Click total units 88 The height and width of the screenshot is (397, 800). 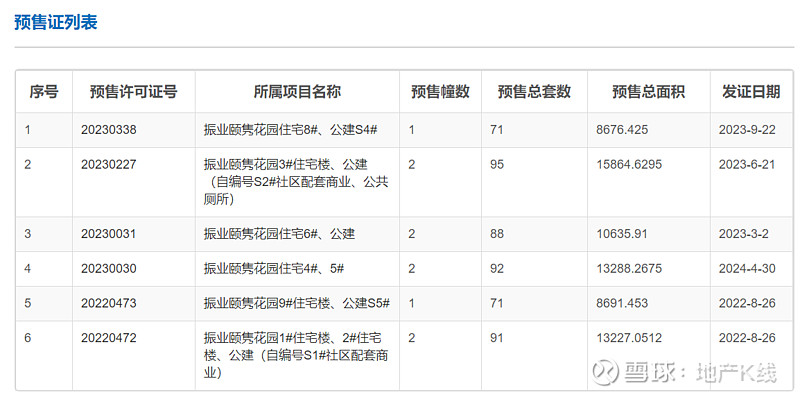(x=496, y=234)
